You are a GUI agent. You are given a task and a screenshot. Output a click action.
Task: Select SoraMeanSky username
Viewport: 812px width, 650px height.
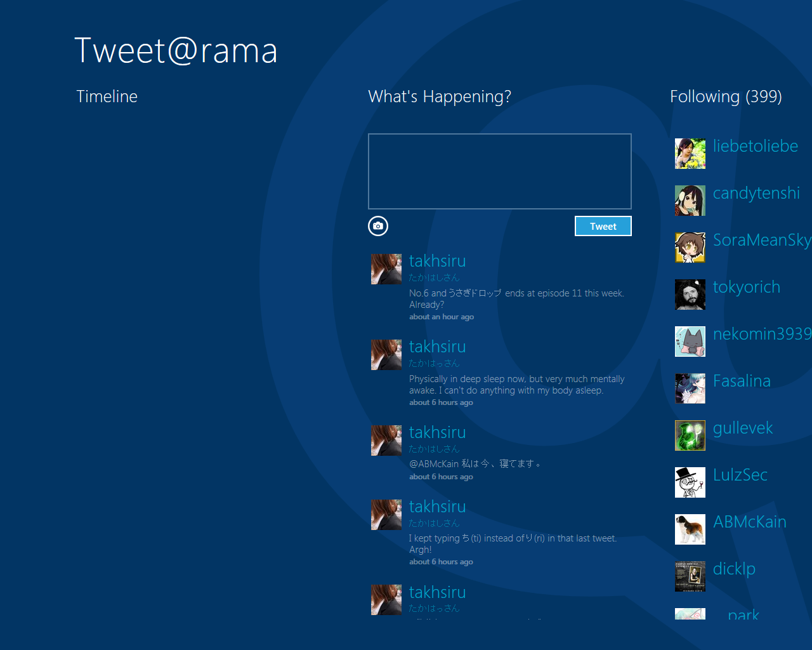pyautogui.click(x=763, y=240)
